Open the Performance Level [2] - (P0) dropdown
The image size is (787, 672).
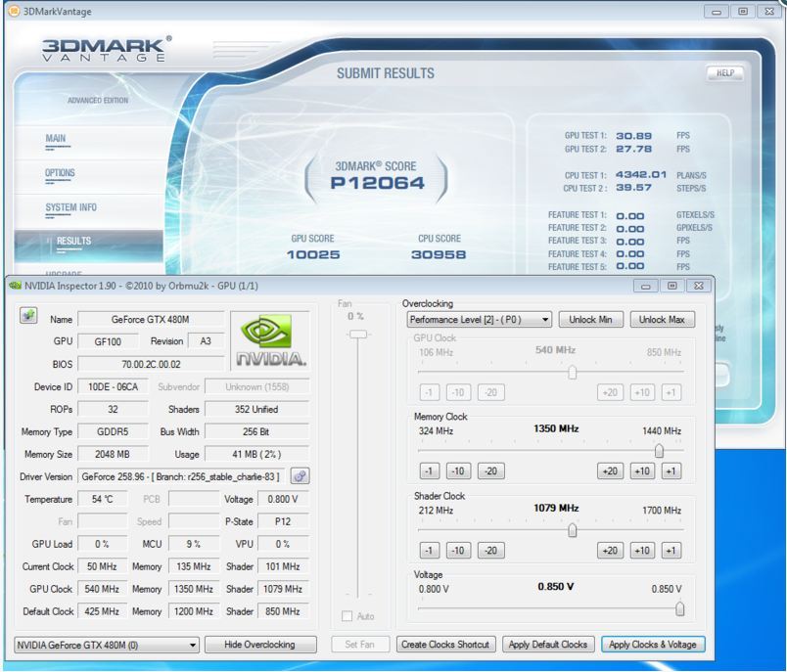[479, 320]
